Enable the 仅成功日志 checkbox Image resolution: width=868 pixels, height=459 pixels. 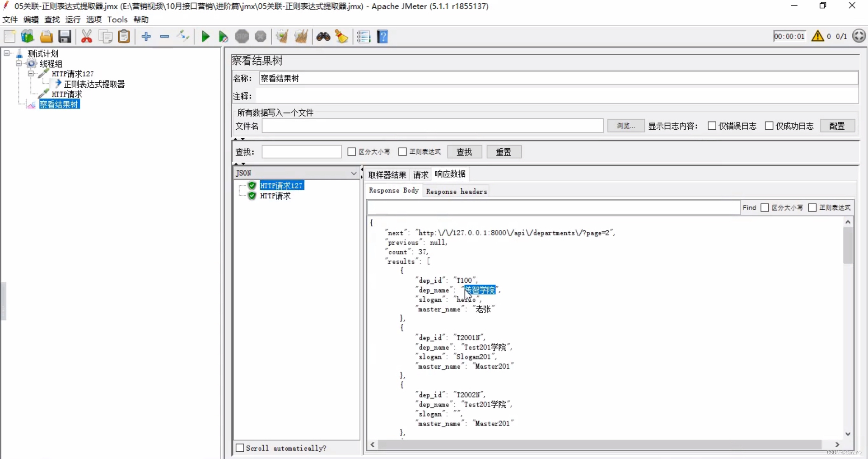(769, 126)
